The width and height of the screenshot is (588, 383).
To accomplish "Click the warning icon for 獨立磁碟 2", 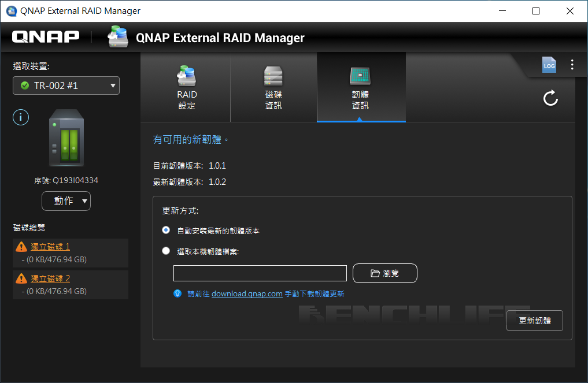I will coord(21,278).
